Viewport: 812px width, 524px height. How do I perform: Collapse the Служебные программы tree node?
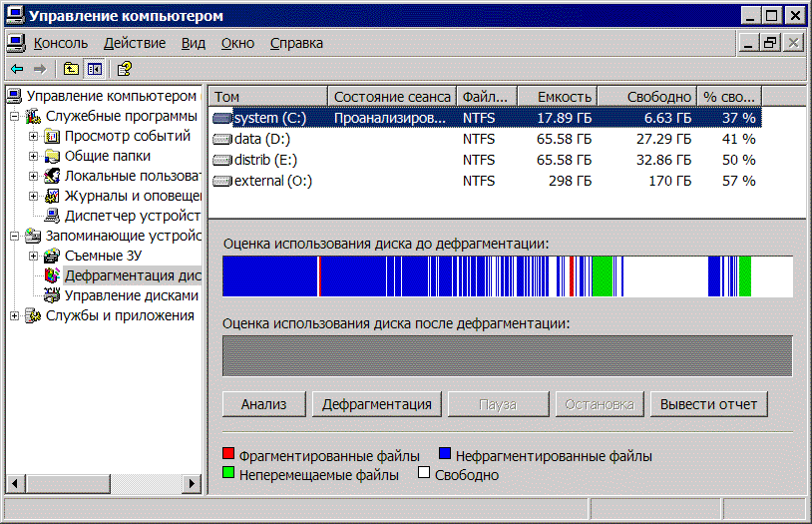pos(15,116)
